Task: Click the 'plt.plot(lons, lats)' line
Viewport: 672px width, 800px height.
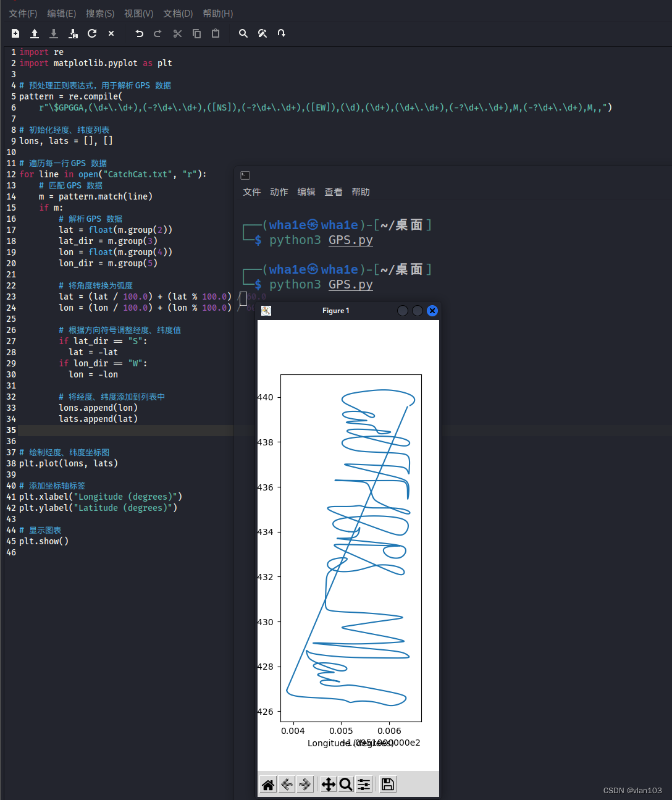Action: 69,463
